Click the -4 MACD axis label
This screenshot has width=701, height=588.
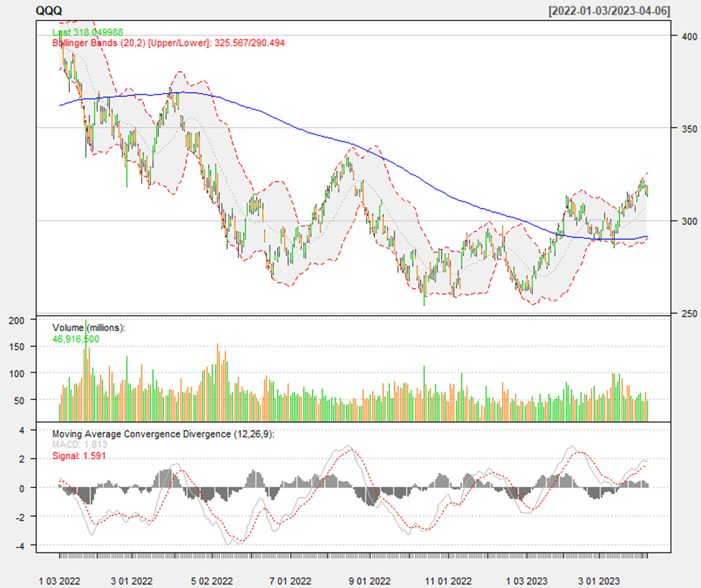[x=19, y=546]
